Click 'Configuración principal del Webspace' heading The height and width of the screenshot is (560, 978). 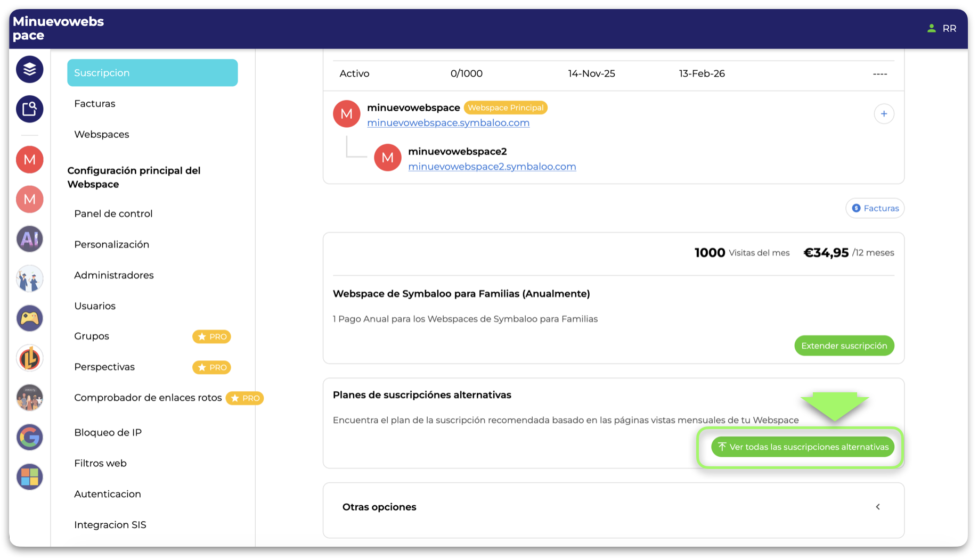(x=134, y=178)
